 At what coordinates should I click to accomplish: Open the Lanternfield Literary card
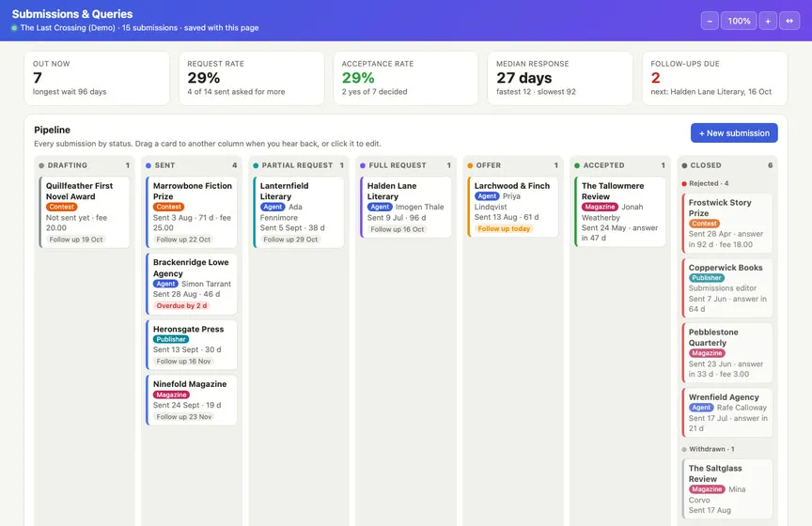coord(299,212)
